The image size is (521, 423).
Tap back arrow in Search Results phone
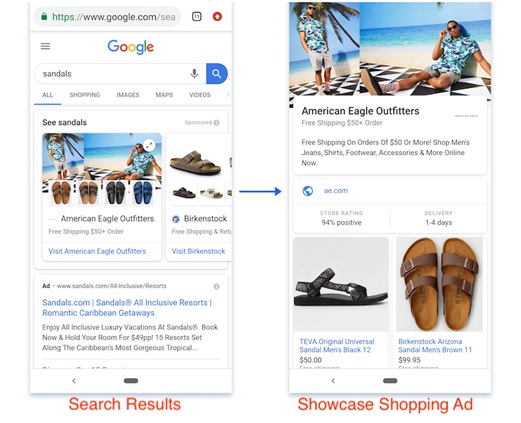click(74, 381)
